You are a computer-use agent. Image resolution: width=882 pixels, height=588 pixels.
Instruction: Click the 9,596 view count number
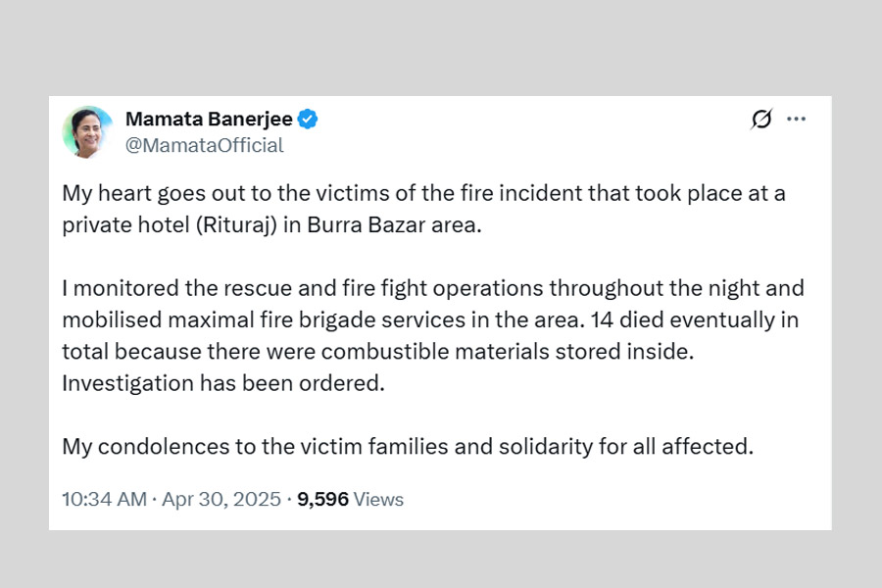tap(322, 499)
